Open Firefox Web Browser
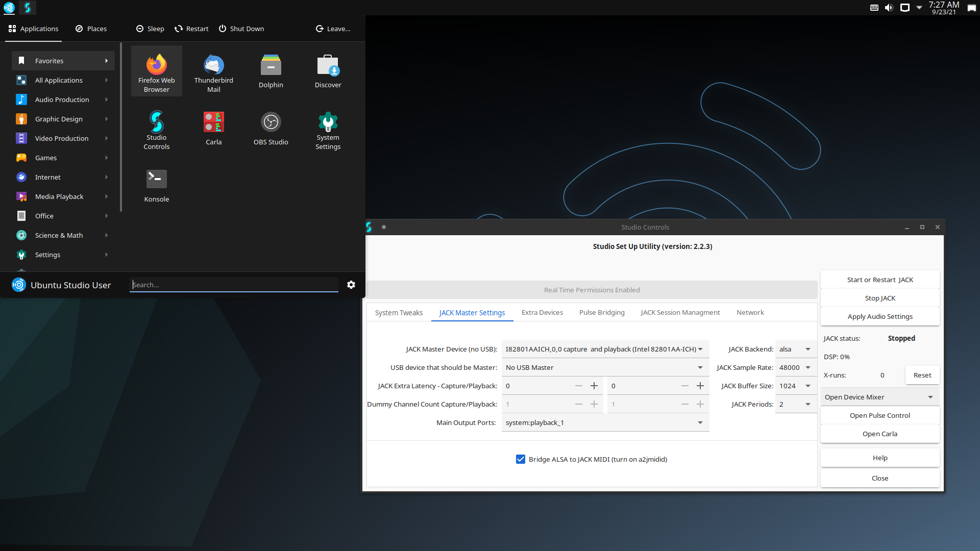 (x=156, y=70)
